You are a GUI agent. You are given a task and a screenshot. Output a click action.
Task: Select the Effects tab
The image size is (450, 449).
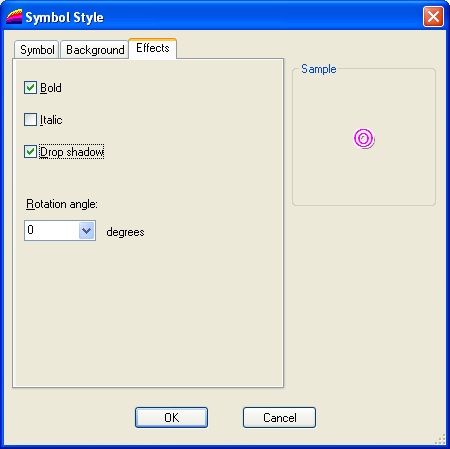(x=153, y=48)
